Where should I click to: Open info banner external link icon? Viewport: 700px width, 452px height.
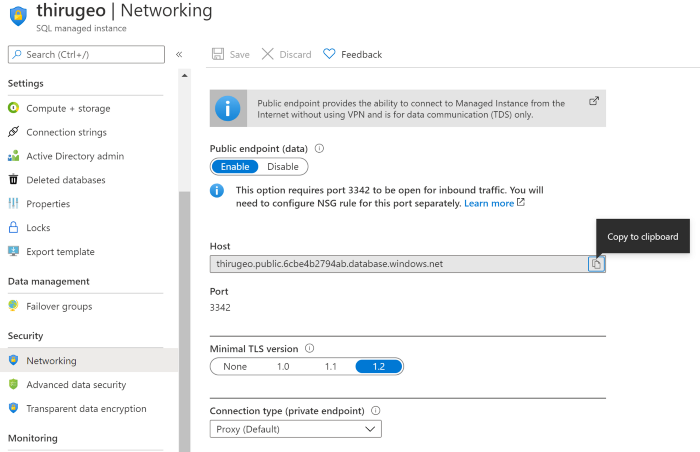[594, 101]
